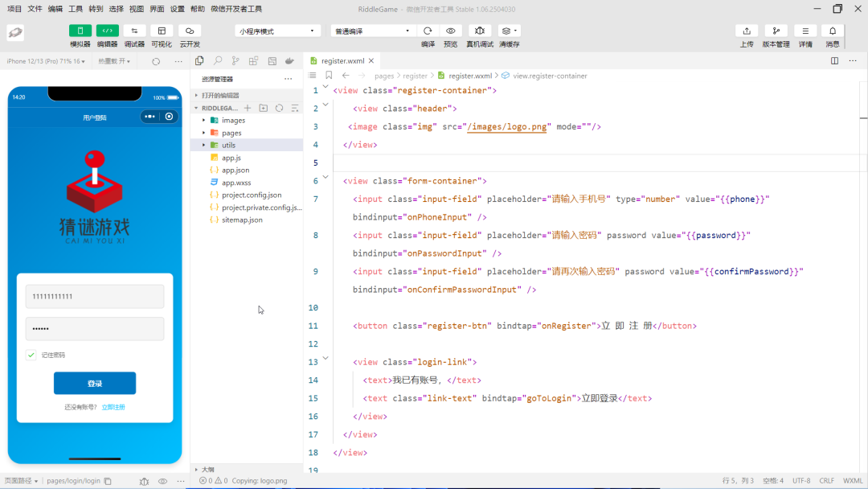Clear cache using the layers icon
The width and height of the screenshot is (868, 489).
[509, 31]
